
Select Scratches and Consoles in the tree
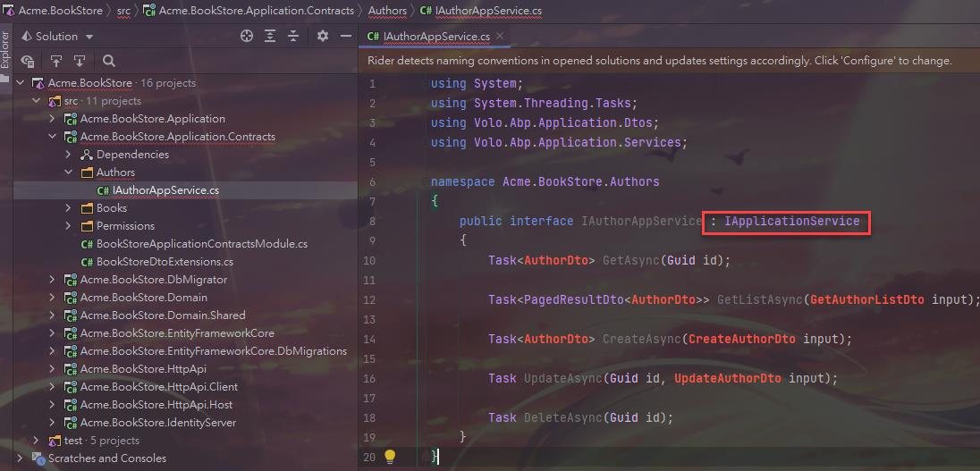click(106, 458)
